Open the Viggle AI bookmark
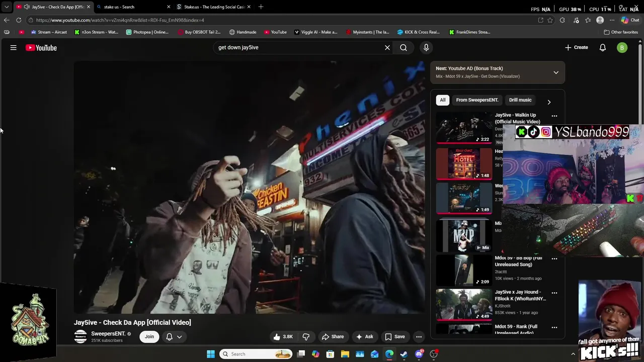Image resolution: width=644 pixels, height=362 pixels. [x=316, y=32]
